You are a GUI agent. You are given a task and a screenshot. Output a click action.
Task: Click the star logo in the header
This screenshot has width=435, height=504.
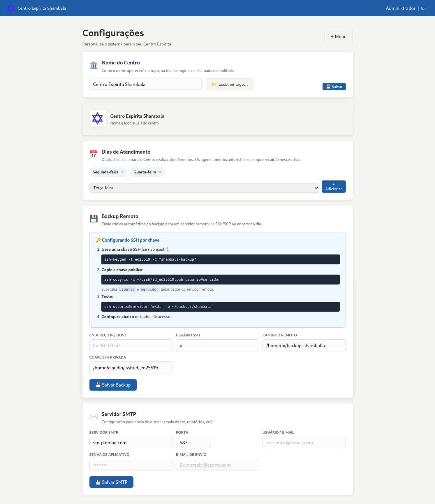(x=11, y=8)
